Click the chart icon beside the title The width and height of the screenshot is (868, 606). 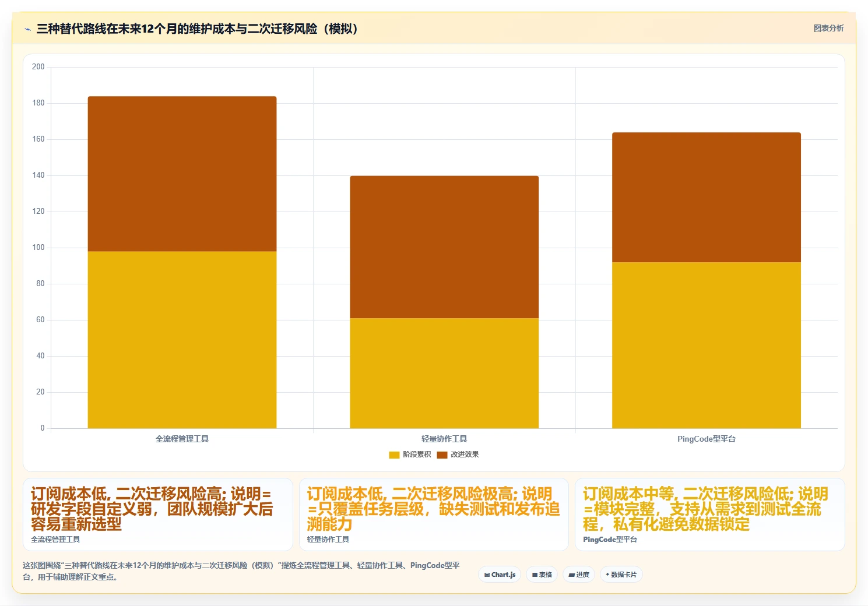27,29
